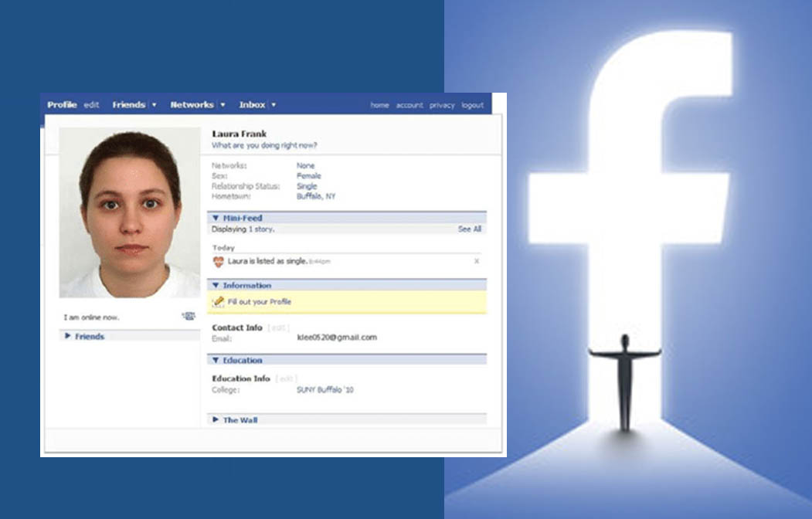Click the pencil icon next to 'Fill out your Profile'

(x=219, y=302)
